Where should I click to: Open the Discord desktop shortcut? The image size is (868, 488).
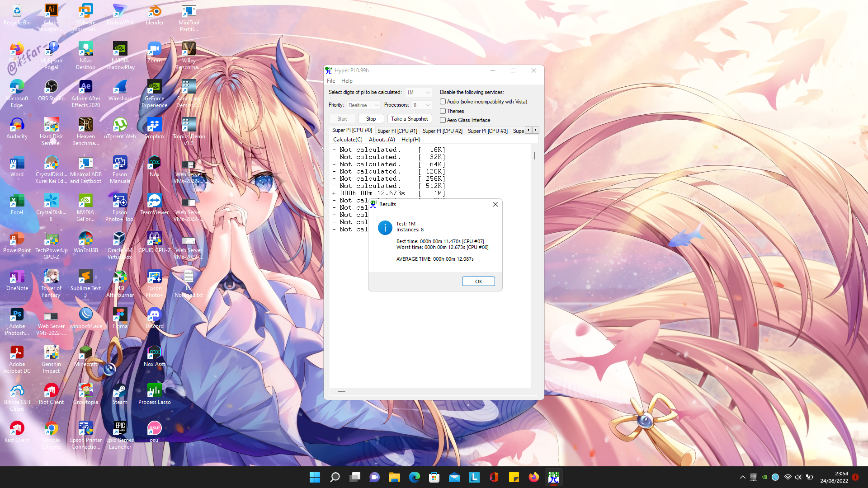click(x=154, y=318)
